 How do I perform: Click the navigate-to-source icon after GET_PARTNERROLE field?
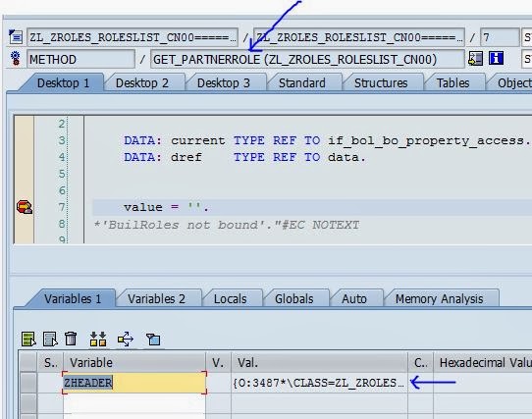coord(475,59)
